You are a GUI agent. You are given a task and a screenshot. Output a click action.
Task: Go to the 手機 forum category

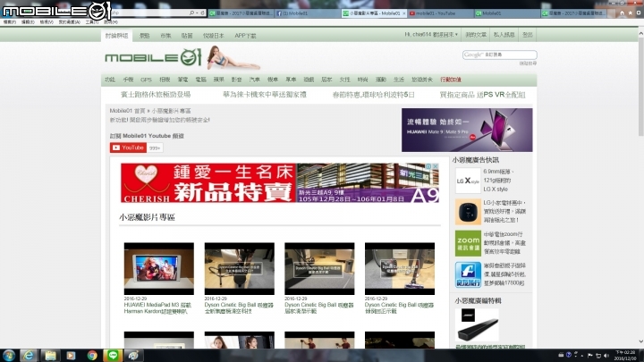tap(128, 80)
